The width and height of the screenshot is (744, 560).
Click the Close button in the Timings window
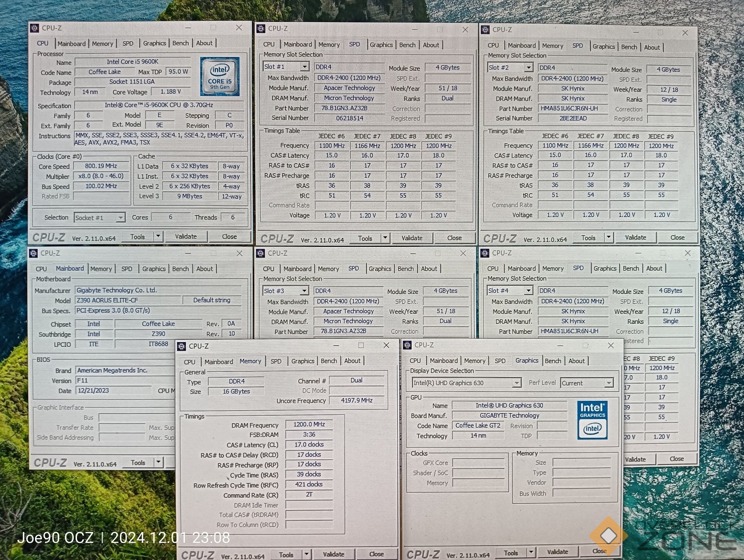[376, 554]
